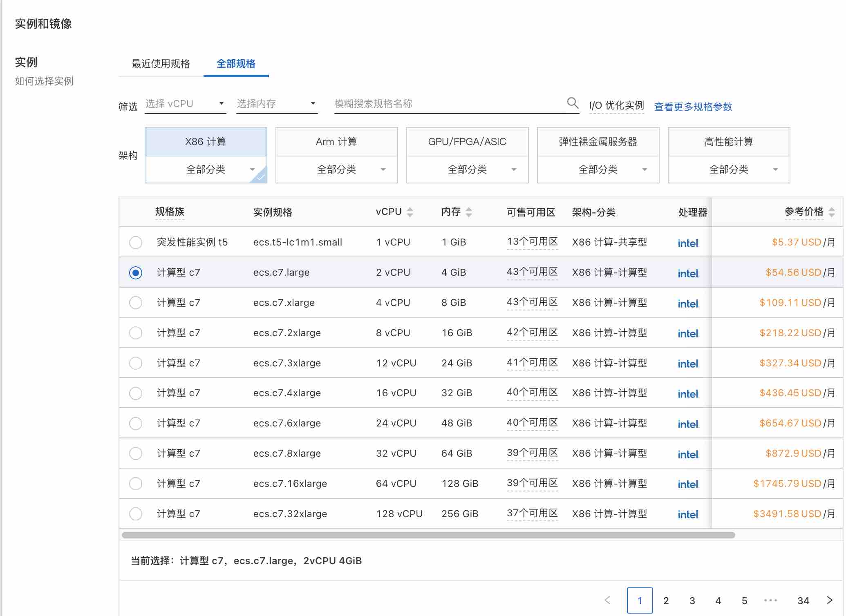Screen dimensions: 846x616
Task: Sort by vCPU column arrows
Action: point(410,212)
